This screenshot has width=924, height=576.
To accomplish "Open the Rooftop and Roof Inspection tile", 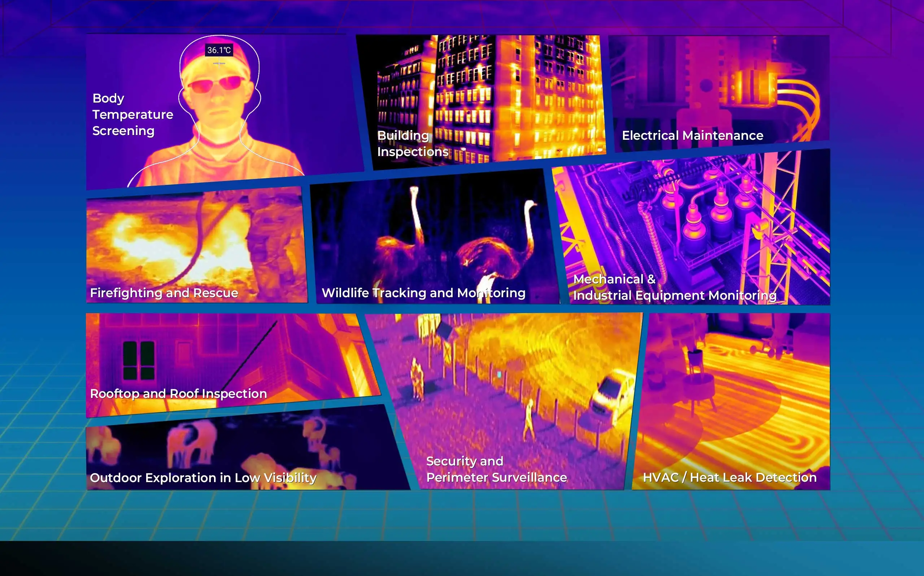I will pyautogui.click(x=228, y=354).
